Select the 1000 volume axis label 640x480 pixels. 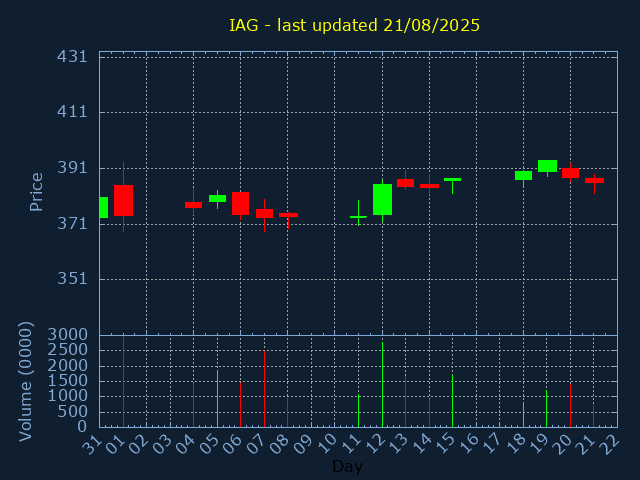click(x=68, y=396)
